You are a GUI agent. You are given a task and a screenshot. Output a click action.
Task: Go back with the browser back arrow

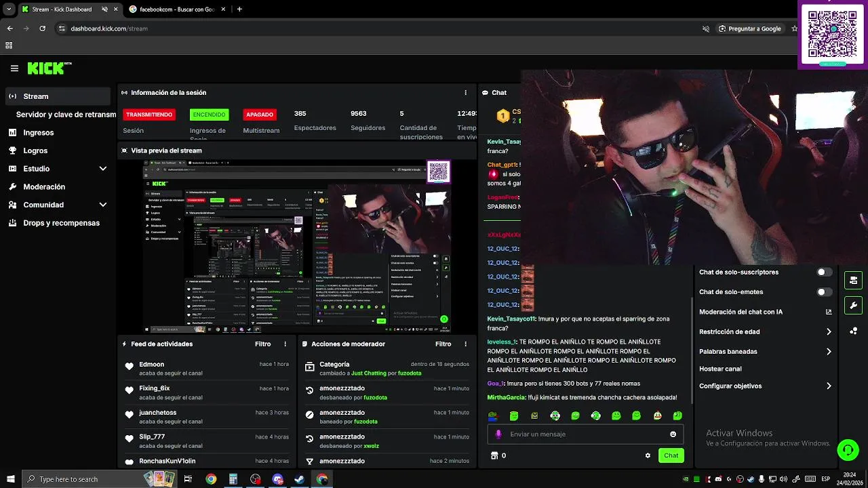click(9, 28)
